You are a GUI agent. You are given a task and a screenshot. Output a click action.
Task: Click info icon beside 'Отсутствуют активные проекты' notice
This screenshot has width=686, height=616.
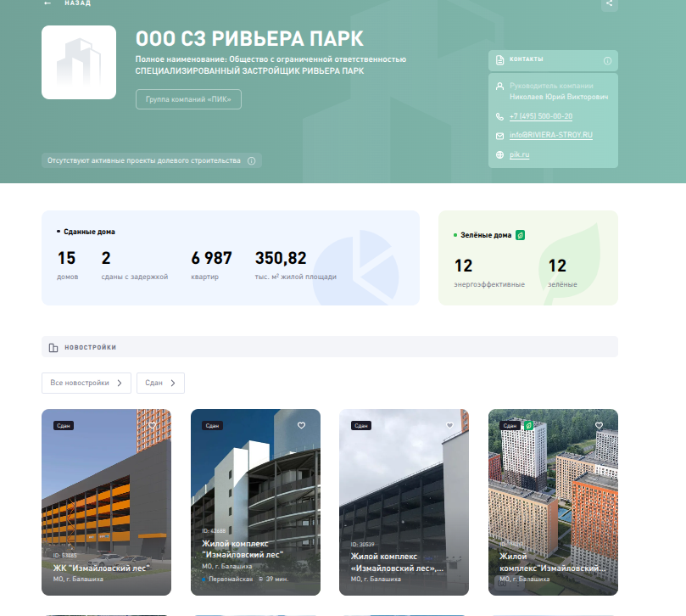coord(251,160)
